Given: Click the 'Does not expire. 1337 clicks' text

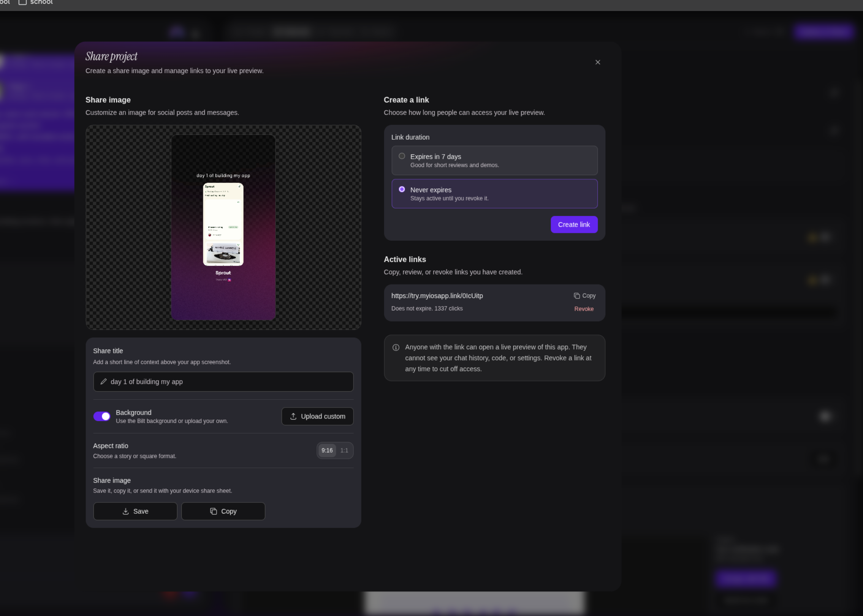Looking at the screenshot, I should click(427, 308).
